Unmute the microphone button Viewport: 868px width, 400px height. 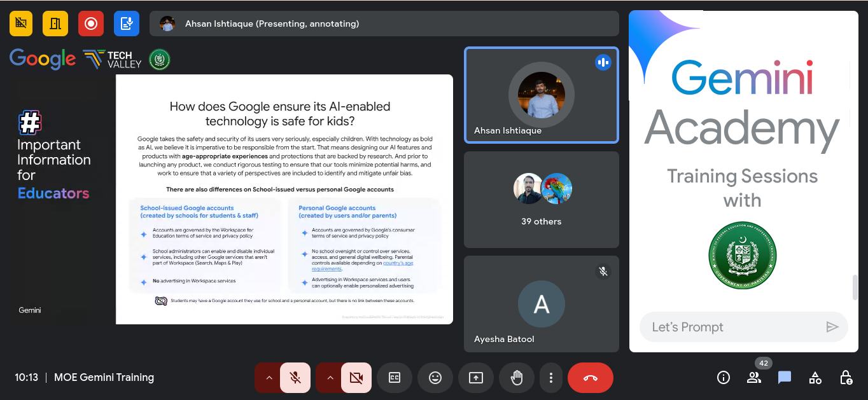pyautogui.click(x=295, y=378)
